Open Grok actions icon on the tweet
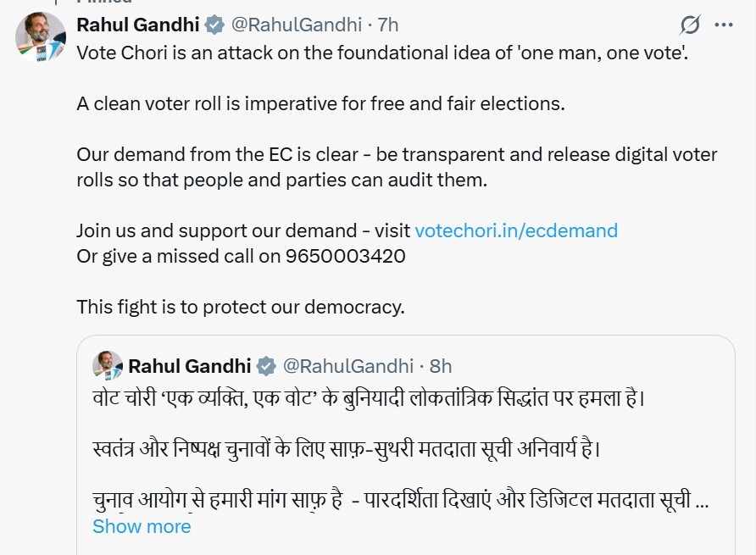Image resolution: width=756 pixels, height=555 pixels. (691, 25)
